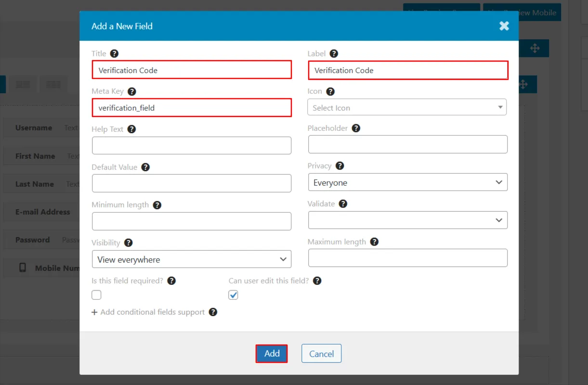Click the help icon beside Label

(334, 53)
